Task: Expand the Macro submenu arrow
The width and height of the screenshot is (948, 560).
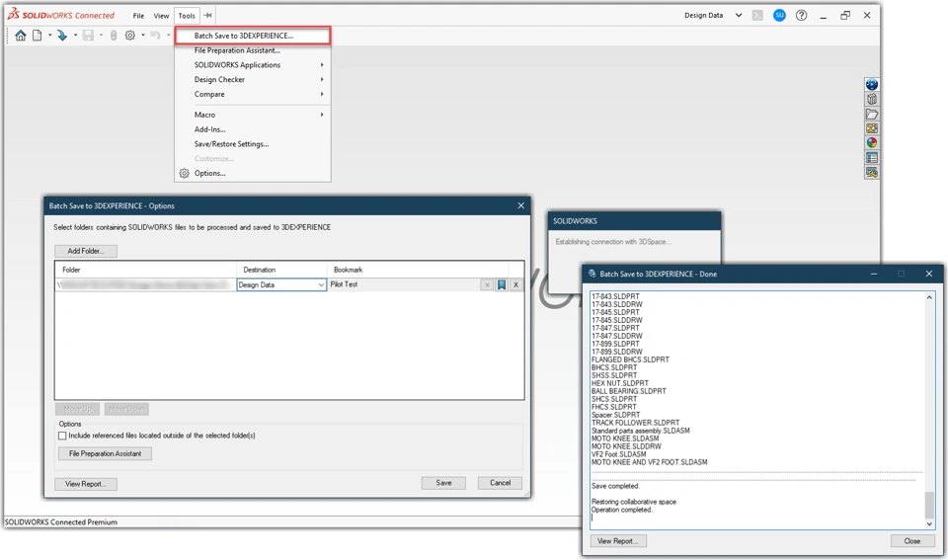Action: click(x=322, y=115)
